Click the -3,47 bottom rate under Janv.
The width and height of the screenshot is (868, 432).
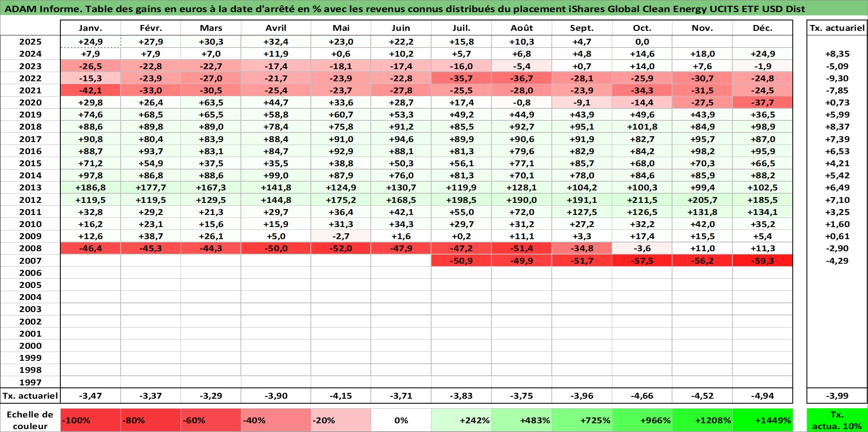pos(90,396)
